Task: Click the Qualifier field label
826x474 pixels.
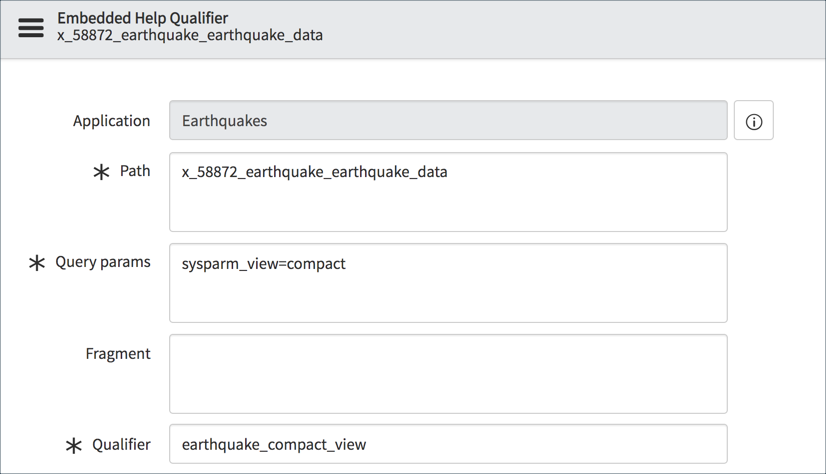Action: [x=121, y=445]
